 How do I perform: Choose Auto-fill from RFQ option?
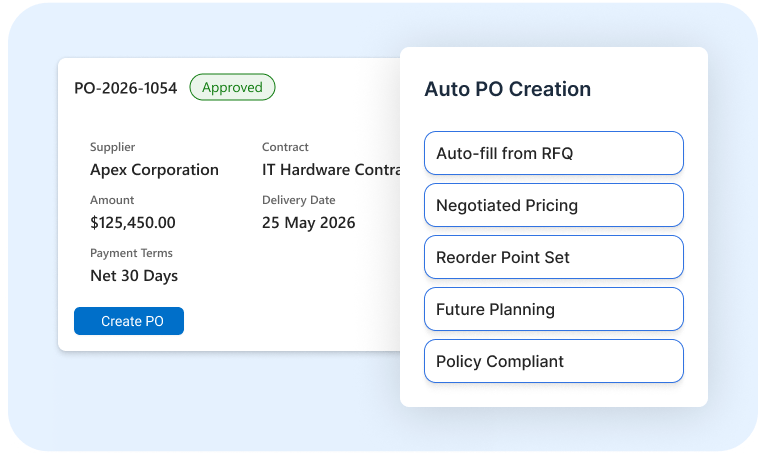554,153
